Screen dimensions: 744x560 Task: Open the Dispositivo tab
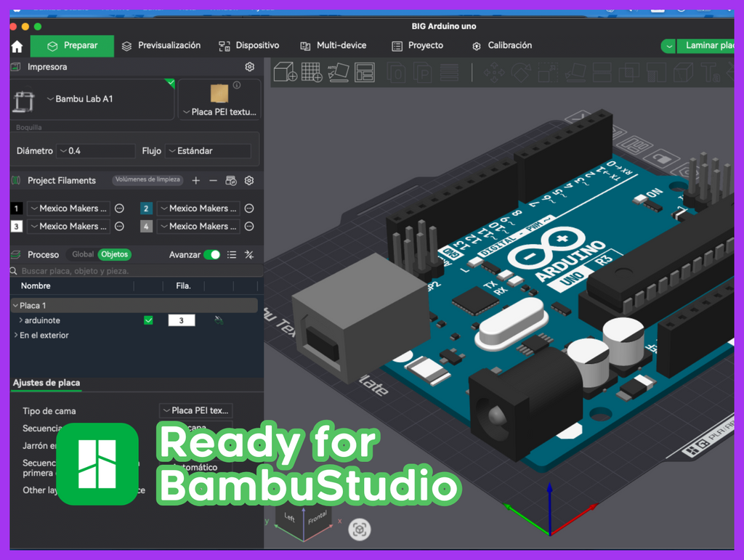[x=249, y=46]
